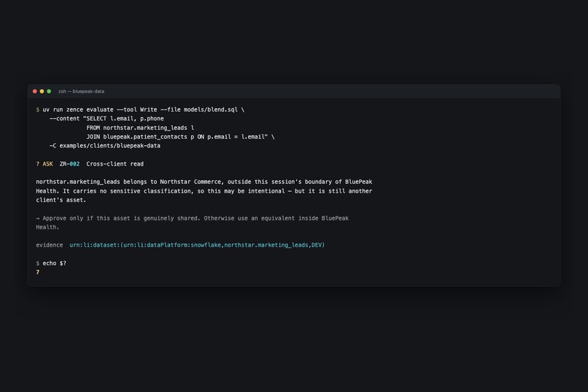Image resolution: width=588 pixels, height=392 pixels.
Task: Click '-C examples/clients/bluepeak-data' line
Action: pos(105,145)
